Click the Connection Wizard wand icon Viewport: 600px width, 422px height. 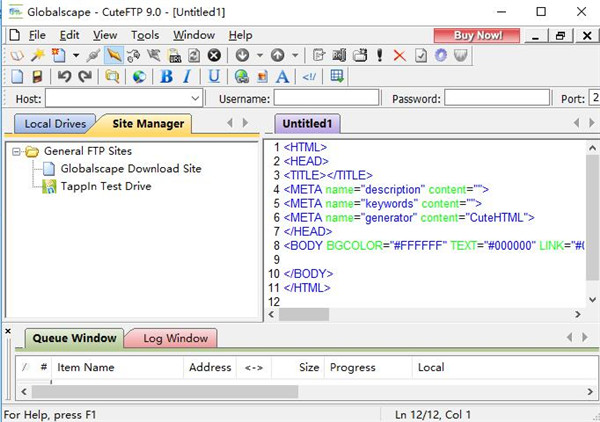click(x=38, y=55)
